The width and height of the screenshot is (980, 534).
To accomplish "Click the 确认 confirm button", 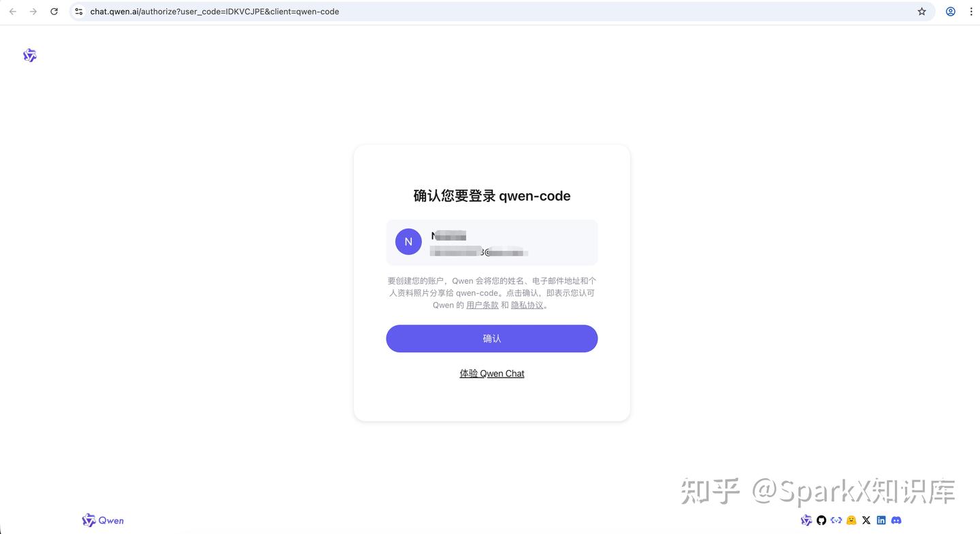I will coord(492,339).
